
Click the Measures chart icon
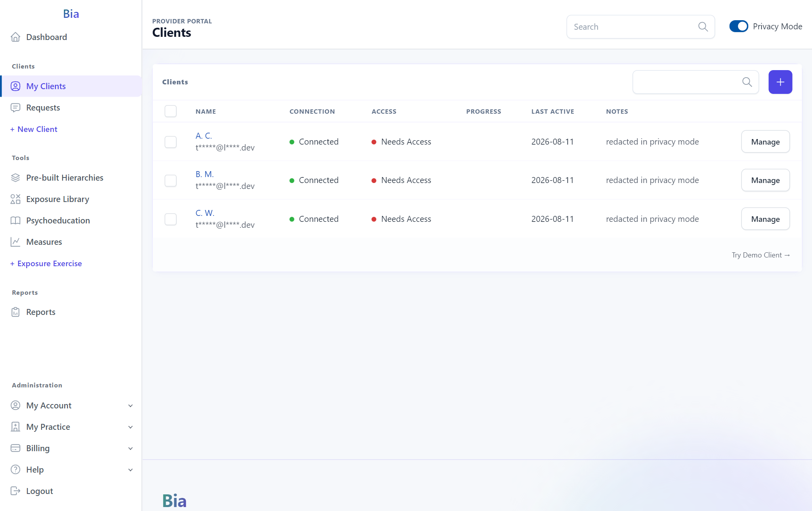click(x=15, y=242)
